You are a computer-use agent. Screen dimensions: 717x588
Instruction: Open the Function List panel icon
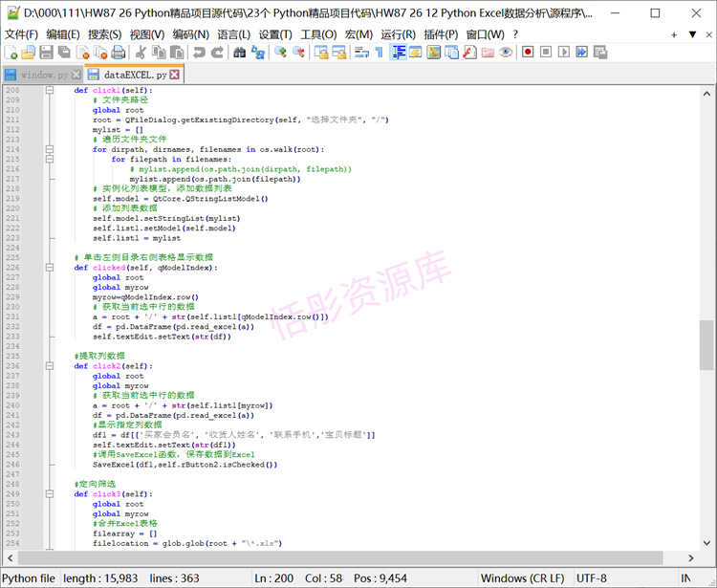tap(469, 53)
